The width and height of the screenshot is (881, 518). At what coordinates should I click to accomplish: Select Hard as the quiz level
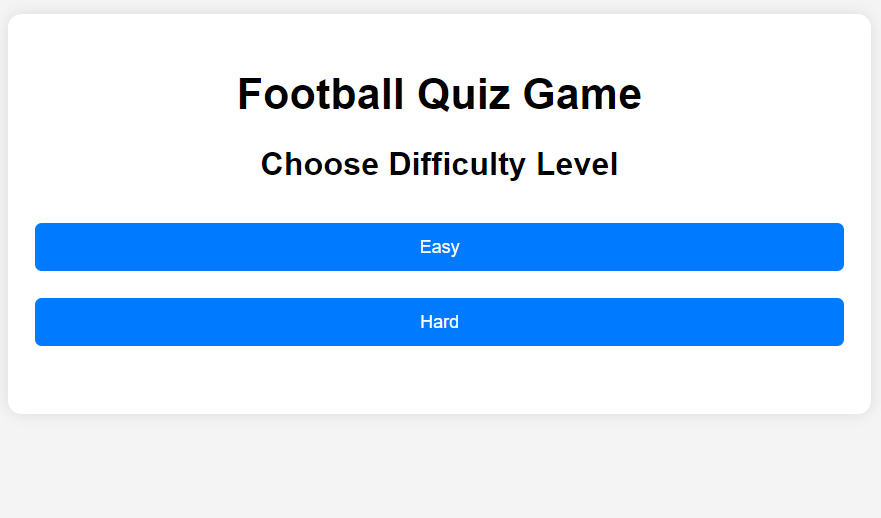click(439, 322)
